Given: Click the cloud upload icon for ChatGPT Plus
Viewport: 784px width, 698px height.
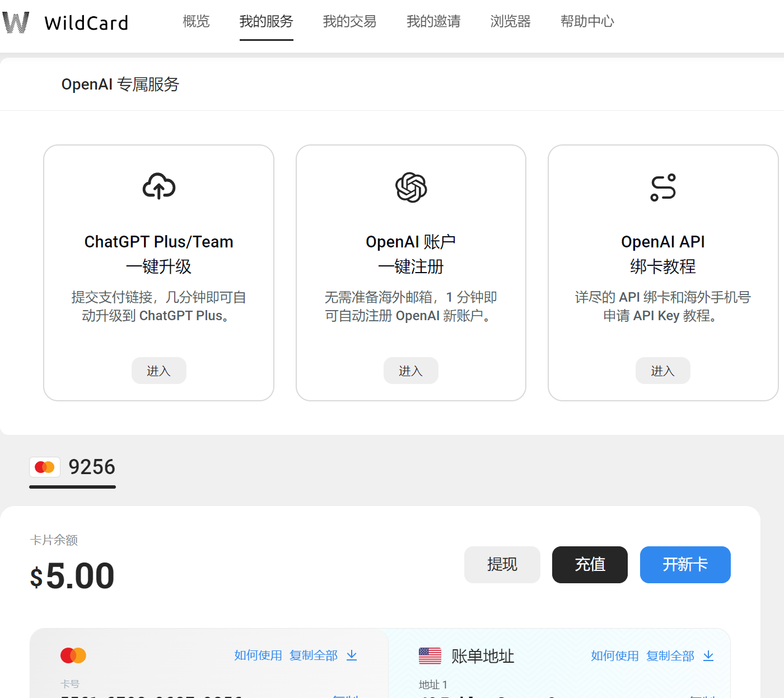Looking at the screenshot, I should [x=159, y=186].
